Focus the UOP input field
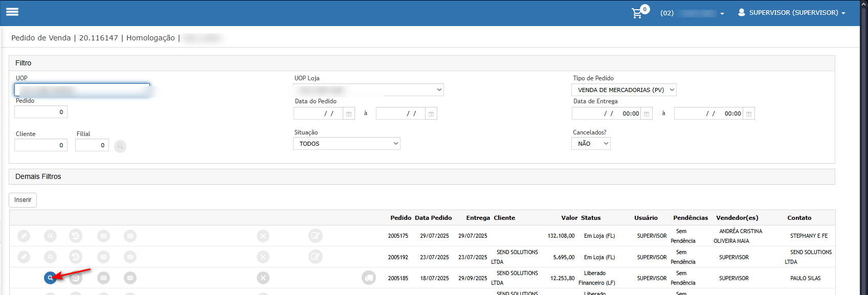 point(82,90)
